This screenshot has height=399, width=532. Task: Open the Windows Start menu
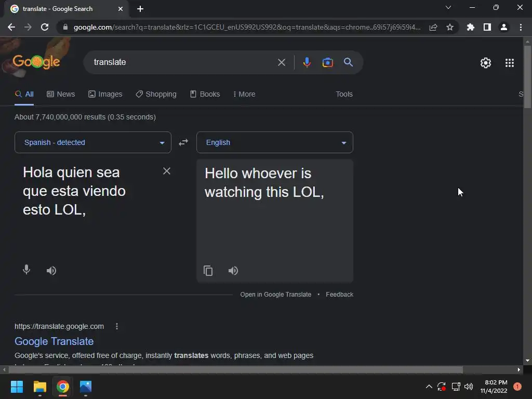tap(17, 387)
